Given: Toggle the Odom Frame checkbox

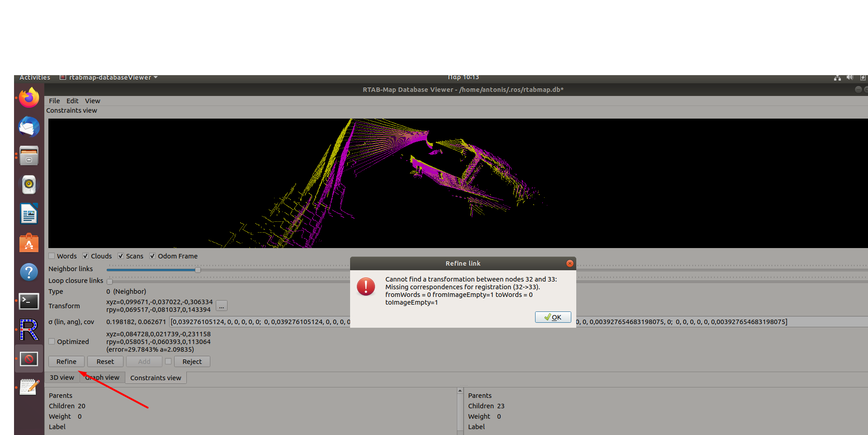Looking at the screenshot, I should tap(152, 256).
